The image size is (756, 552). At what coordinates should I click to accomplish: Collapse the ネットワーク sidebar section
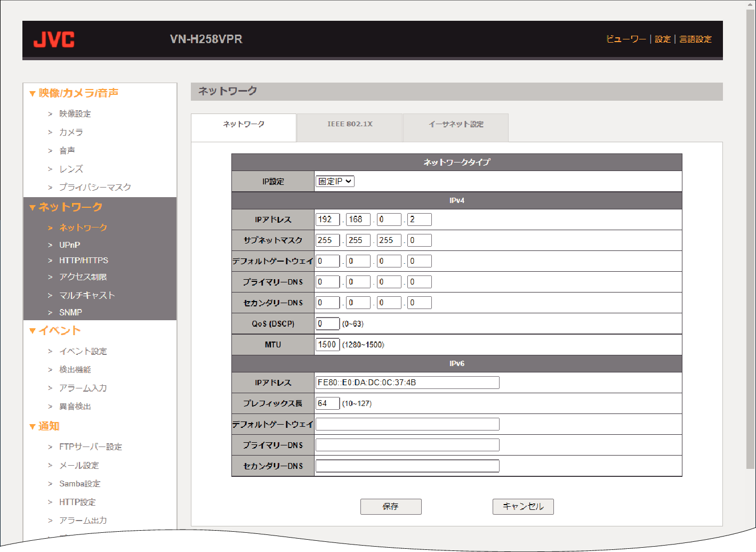[x=33, y=207]
